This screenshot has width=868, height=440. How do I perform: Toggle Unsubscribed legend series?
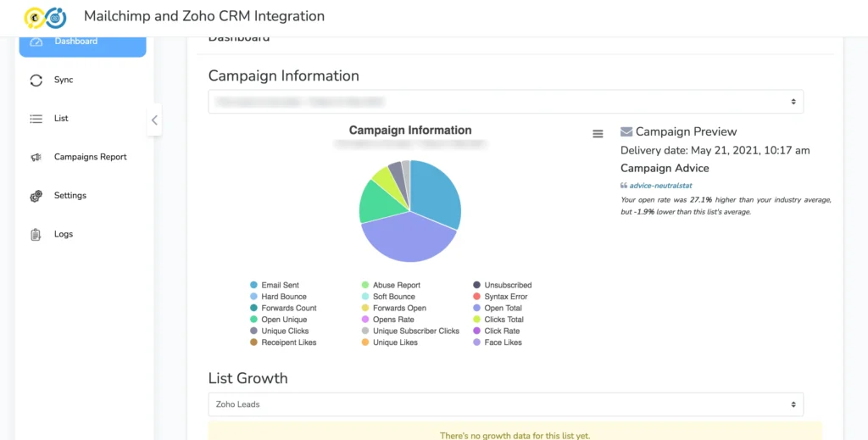point(503,285)
